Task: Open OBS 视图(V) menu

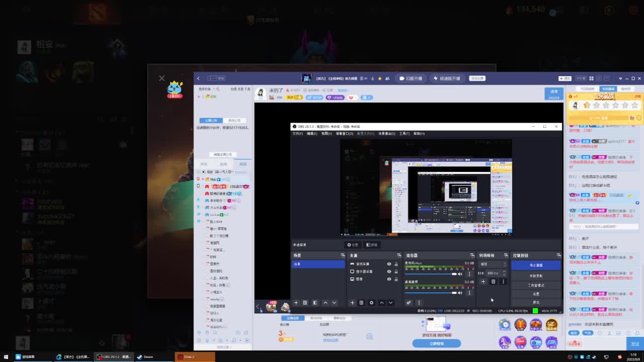Action: click(x=327, y=134)
